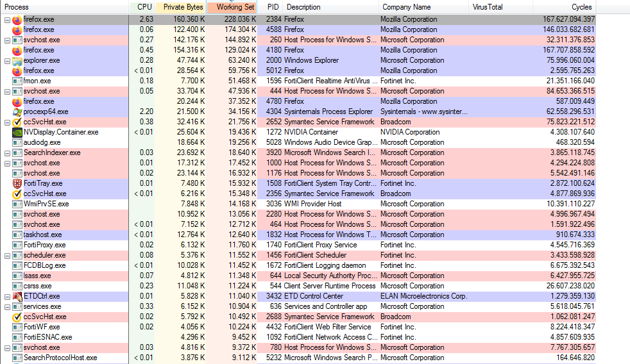Click cycles value 167.627.094.397
The width and height of the screenshot is (630, 364).
click(x=568, y=19)
